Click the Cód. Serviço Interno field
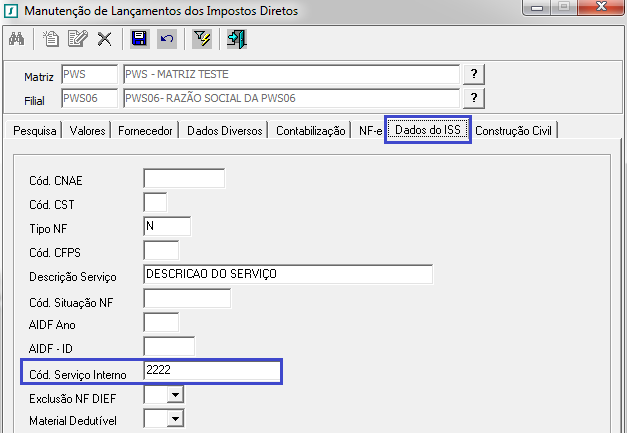627x433 pixels. [212, 370]
